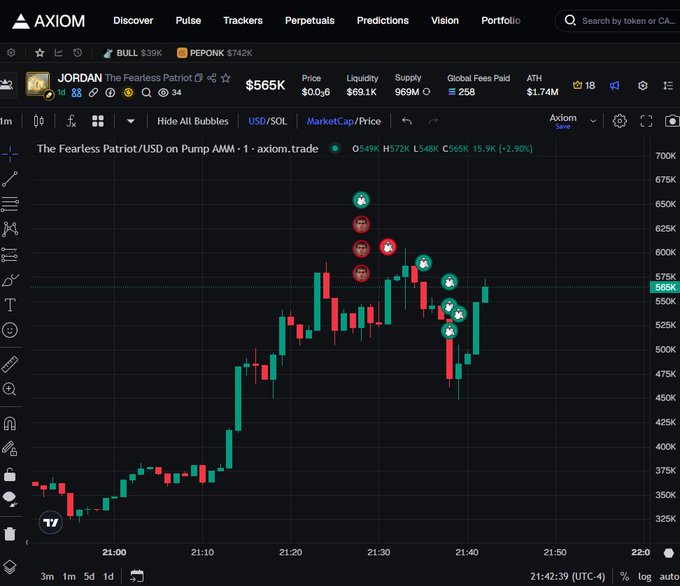
Task: Select the brush drawing tool
Action: (10, 280)
